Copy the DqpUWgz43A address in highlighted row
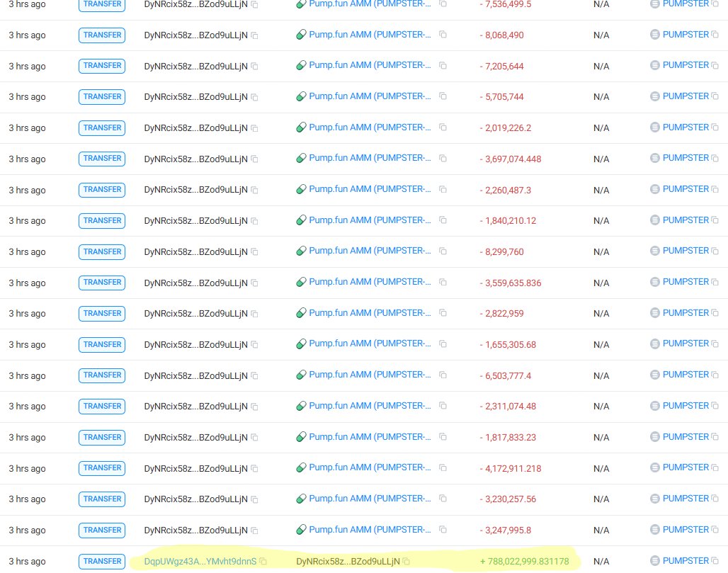Screen dimensions: 728x573 (263, 560)
